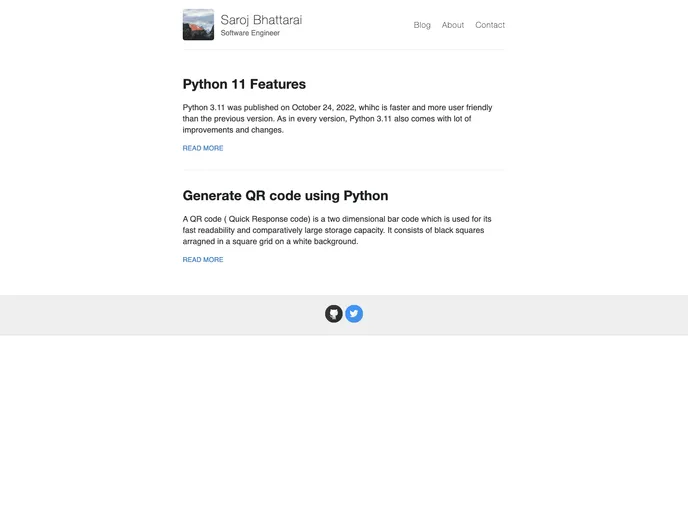Go to the Blog page
The width and height of the screenshot is (688, 512).
[x=422, y=25]
